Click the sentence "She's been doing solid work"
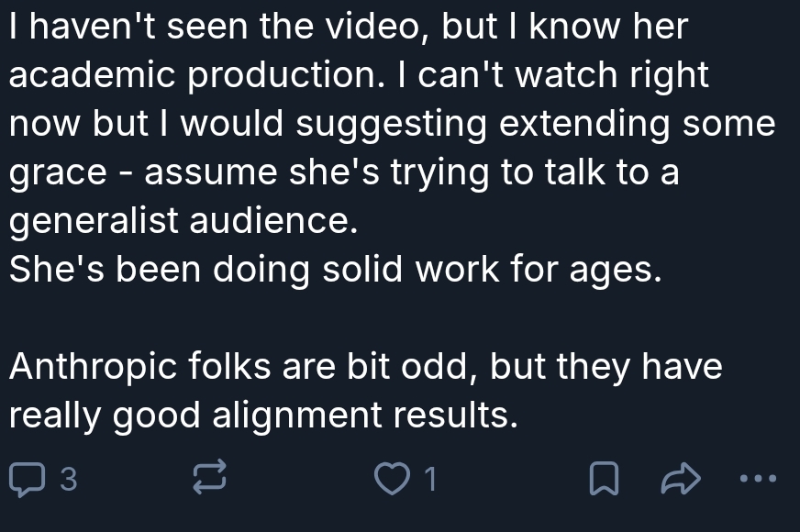 point(334,271)
